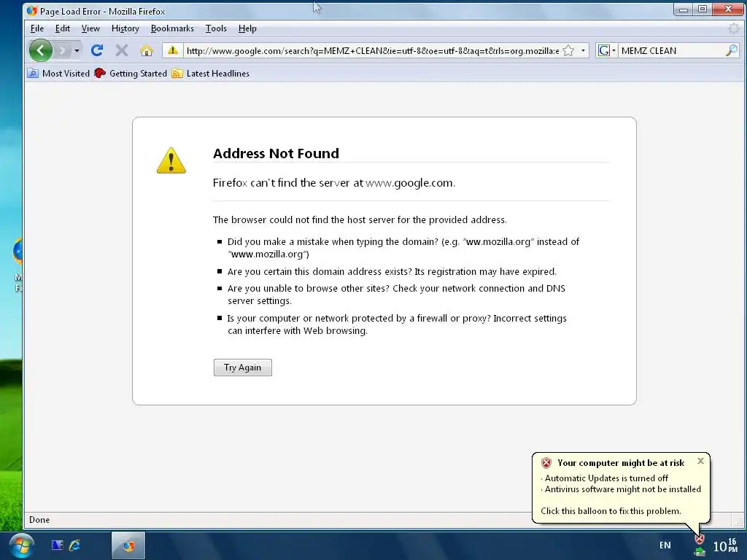Go back with the green Back arrow
This screenshot has height=560, width=747.
(x=41, y=50)
